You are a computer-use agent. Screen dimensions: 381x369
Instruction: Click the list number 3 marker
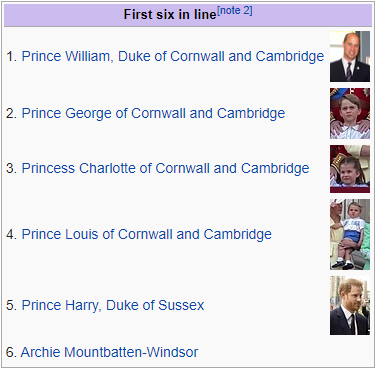11,168
